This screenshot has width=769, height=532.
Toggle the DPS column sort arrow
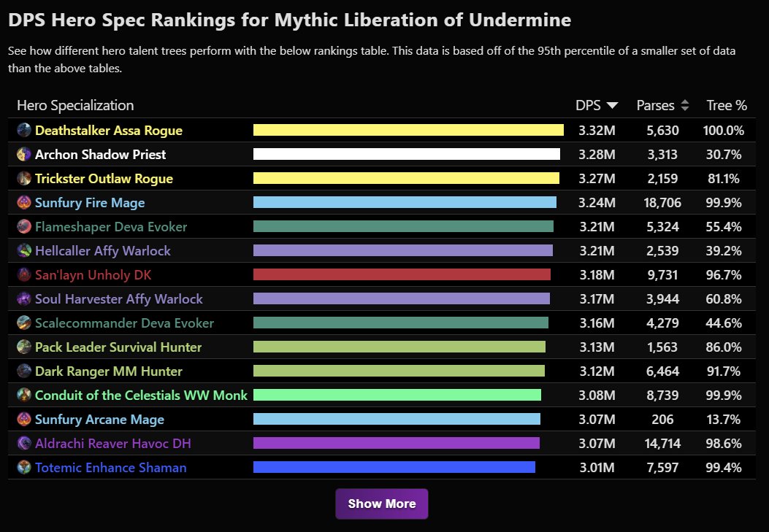click(611, 105)
